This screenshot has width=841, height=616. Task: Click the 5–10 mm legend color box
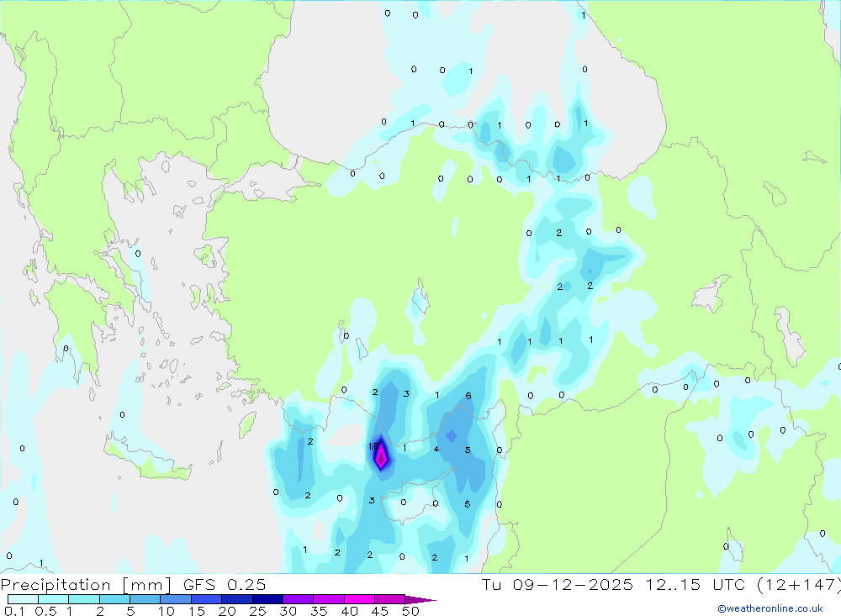145,599
